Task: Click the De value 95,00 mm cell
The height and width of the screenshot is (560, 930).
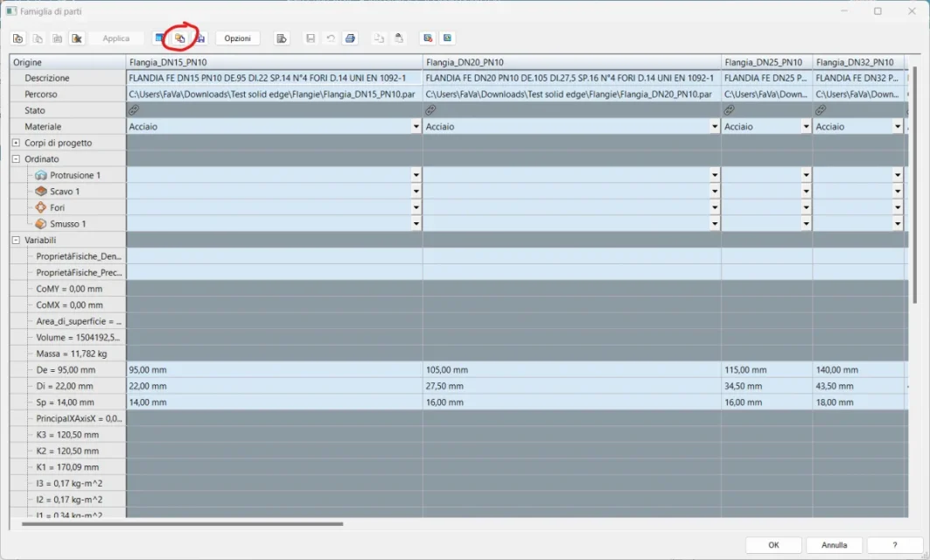Action: (x=274, y=370)
